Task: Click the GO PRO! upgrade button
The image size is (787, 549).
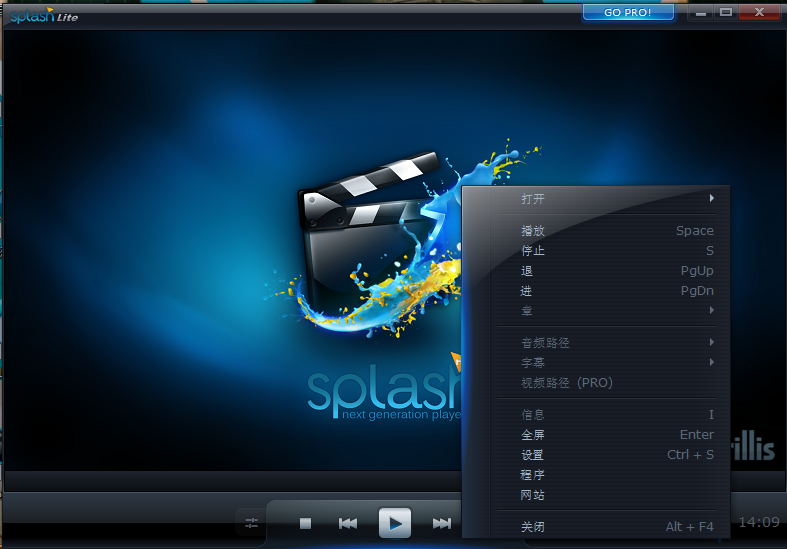Action: point(628,12)
